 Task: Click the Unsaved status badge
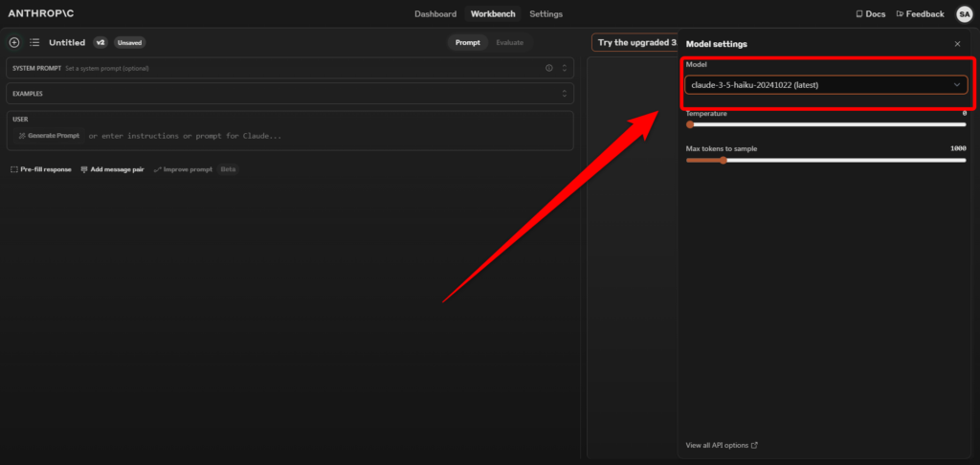[x=129, y=42]
